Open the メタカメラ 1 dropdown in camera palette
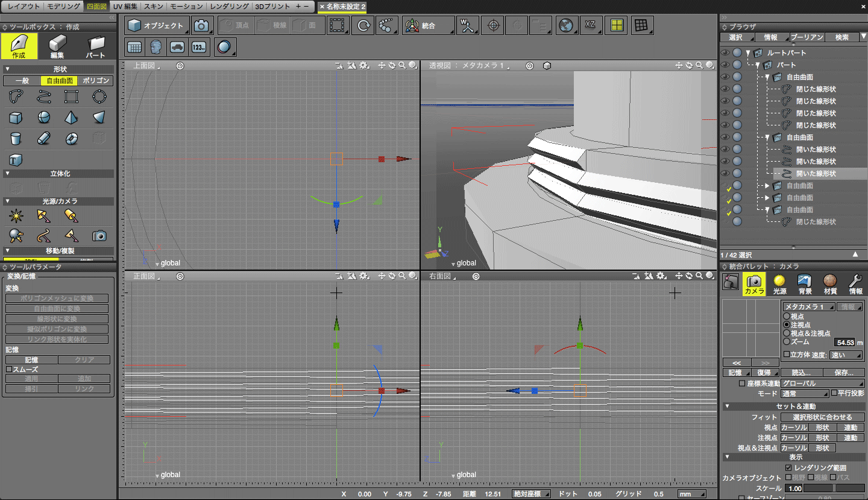This screenshot has width=868, height=500. point(808,306)
